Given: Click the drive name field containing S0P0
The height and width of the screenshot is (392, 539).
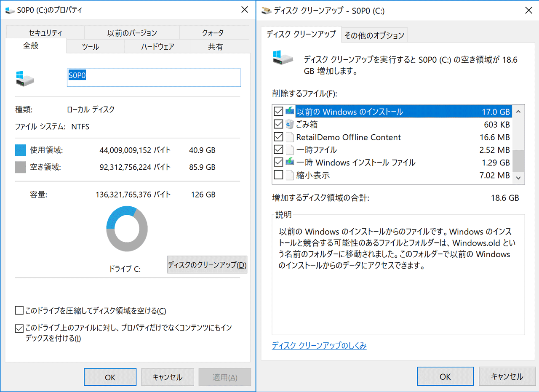Looking at the screenshot, I should point(154,77).
